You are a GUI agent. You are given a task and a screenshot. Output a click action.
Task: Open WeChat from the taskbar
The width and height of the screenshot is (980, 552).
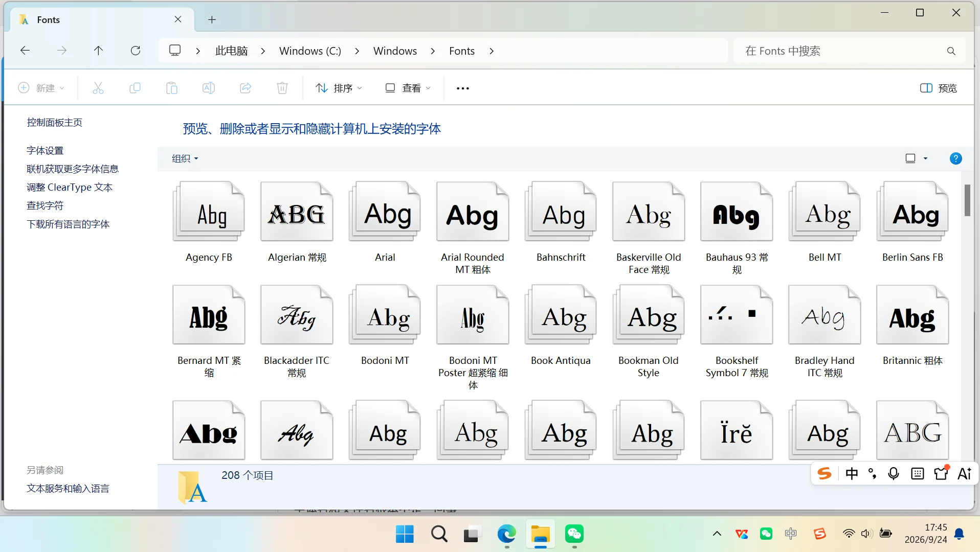(574, 534)
